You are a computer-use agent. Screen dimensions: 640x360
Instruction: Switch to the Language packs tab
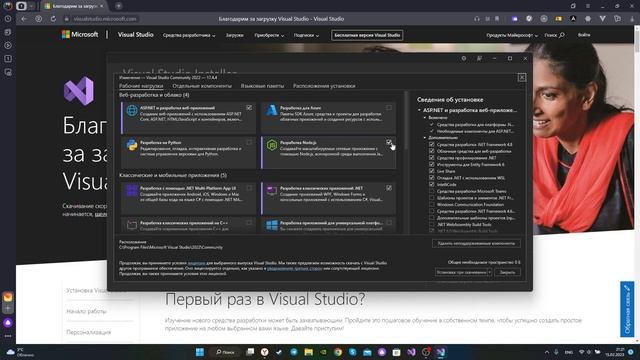click(262, 86)
